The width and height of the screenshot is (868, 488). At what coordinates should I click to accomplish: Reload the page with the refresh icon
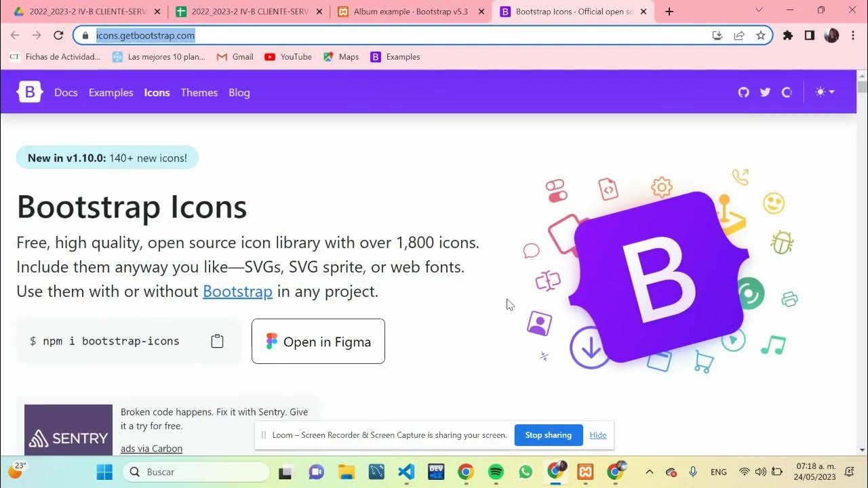tap(58, 35)
